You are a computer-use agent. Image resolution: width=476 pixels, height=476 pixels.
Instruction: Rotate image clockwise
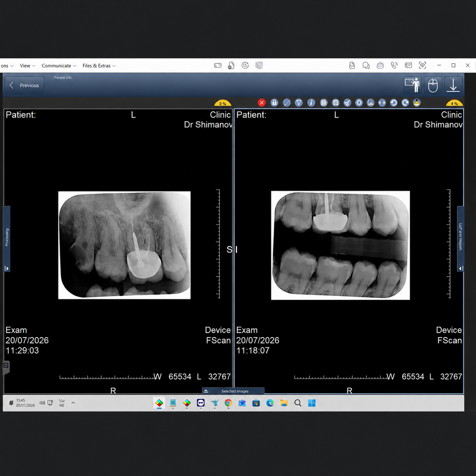pos(405,103)
